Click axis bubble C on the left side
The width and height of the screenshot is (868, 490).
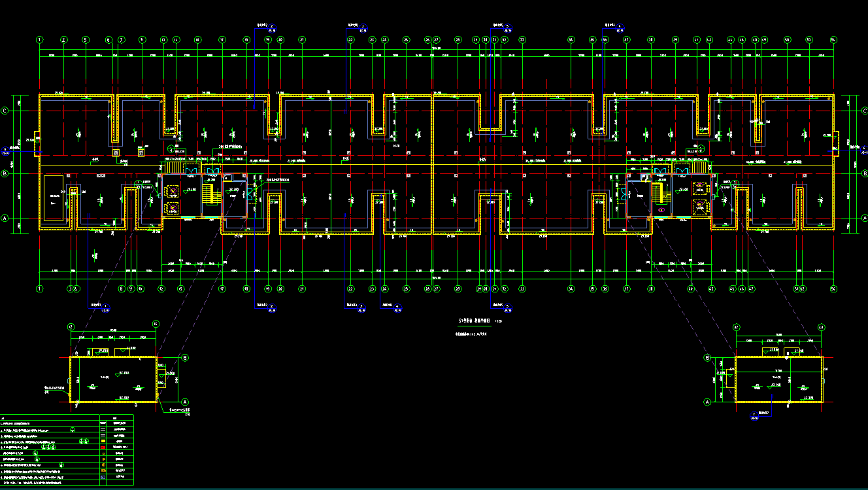coord(5,111)
